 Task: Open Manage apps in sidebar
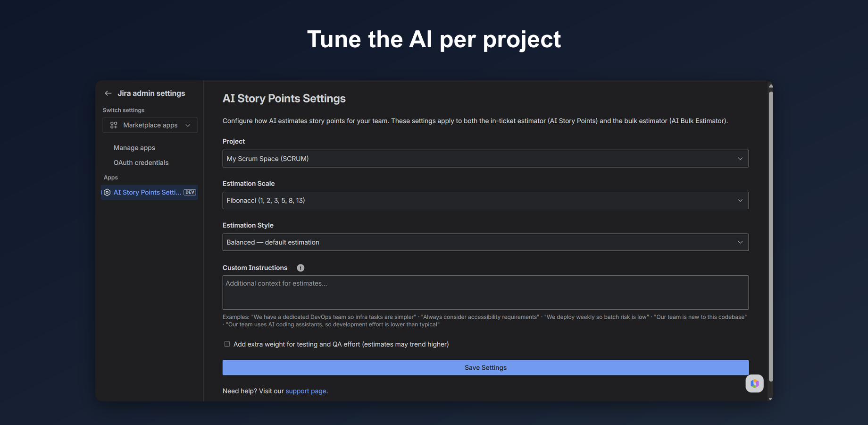click(x=134, y=148)
